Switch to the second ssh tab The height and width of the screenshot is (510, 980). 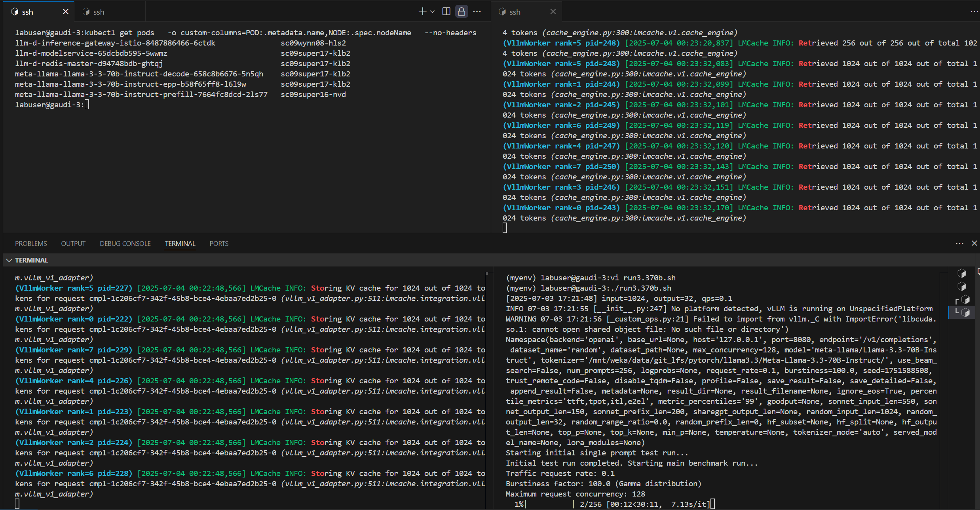[x=99, y=12]
